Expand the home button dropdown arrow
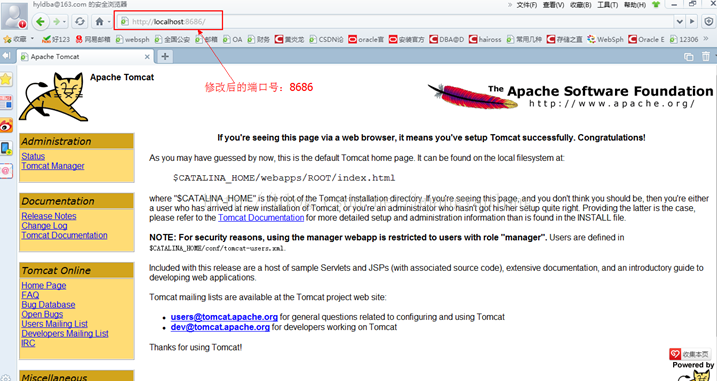Image resolution: width=717 pixels, height=381 pixels. (x=109, y=21)
